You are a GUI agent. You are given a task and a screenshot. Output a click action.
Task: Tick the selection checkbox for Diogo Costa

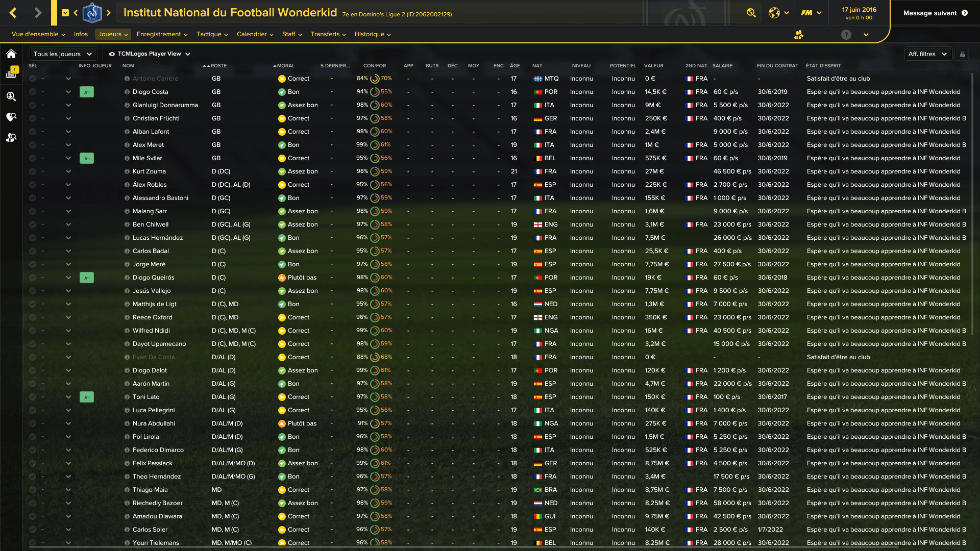pos(33,92)
